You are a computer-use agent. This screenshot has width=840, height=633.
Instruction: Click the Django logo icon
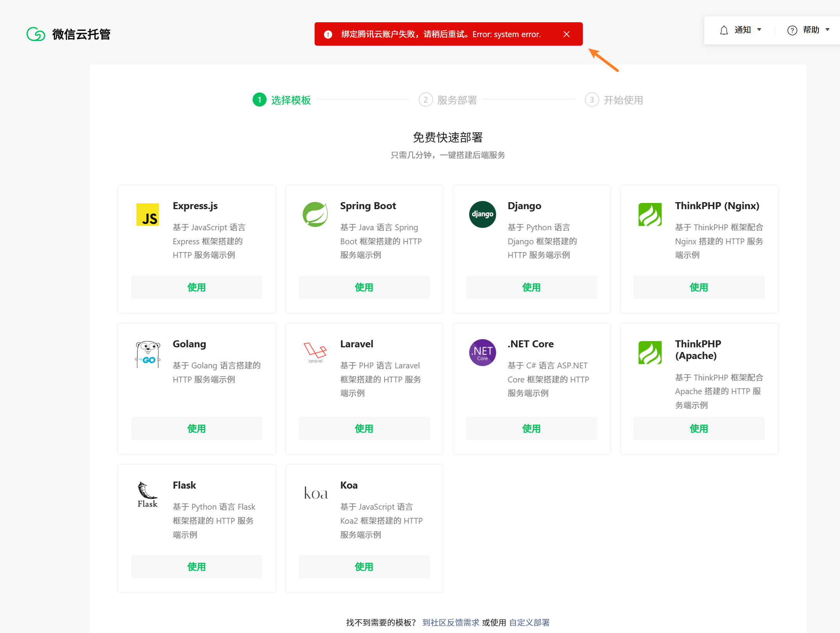coord(482,214)
